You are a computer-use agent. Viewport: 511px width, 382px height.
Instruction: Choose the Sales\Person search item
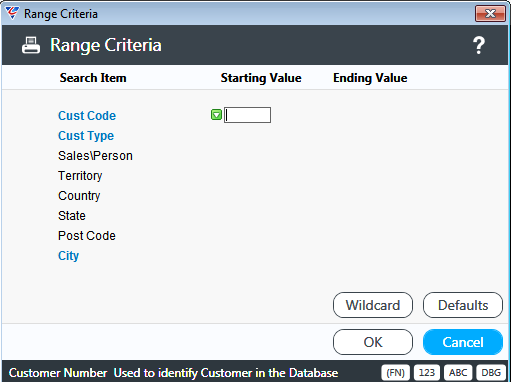pos(95,156)
